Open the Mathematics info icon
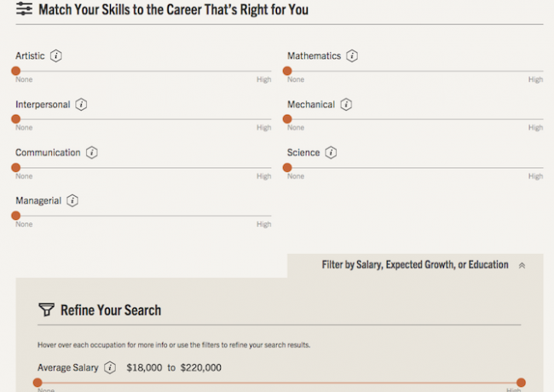 [351, 55]
